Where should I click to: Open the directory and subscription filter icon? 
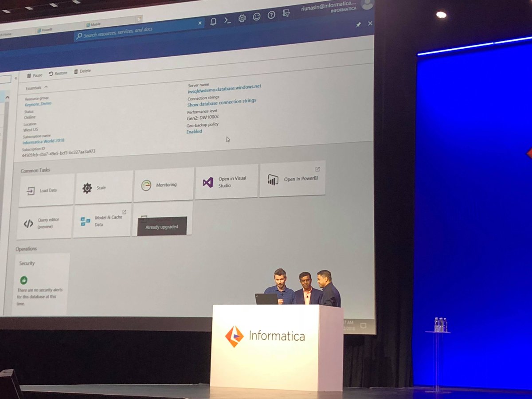pos(286,13)
